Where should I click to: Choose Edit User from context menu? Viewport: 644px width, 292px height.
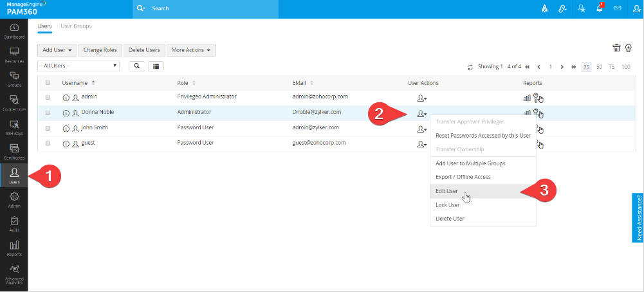(x=448, y=191)
